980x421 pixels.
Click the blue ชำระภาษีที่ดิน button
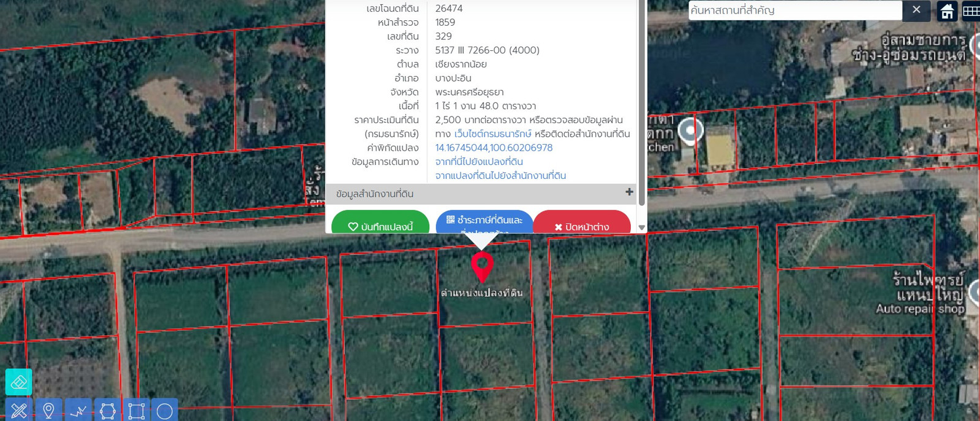pos(484,223)
